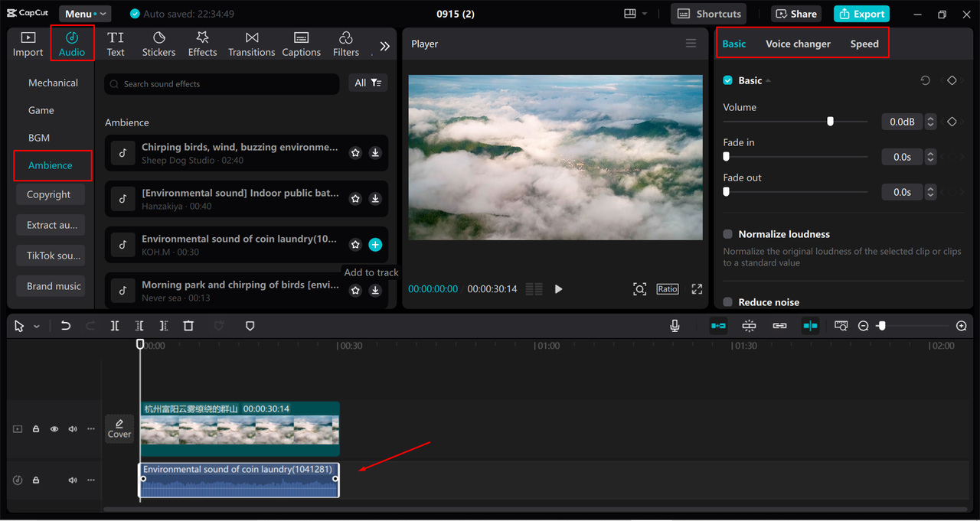Open the Ratio selector

click(x=667, y=289)
